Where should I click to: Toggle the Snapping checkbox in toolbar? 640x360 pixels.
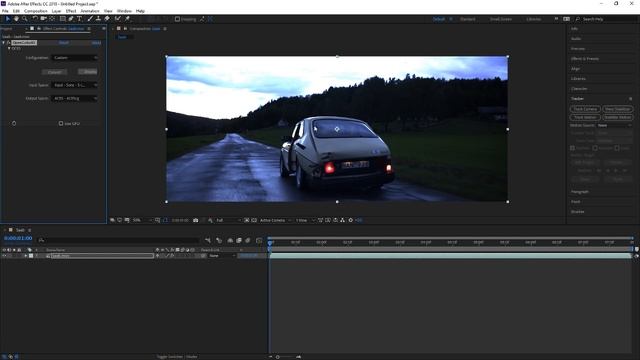click(x=177, y=19)
